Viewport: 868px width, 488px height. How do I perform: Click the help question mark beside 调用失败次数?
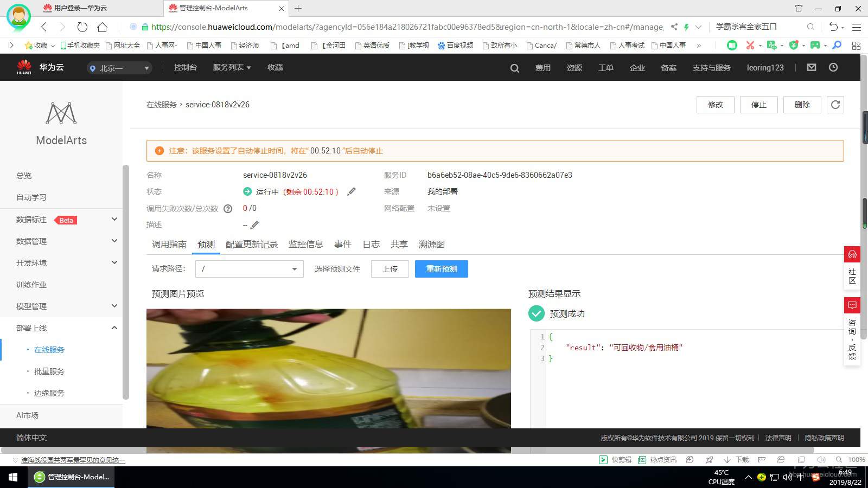click(227, 208)
